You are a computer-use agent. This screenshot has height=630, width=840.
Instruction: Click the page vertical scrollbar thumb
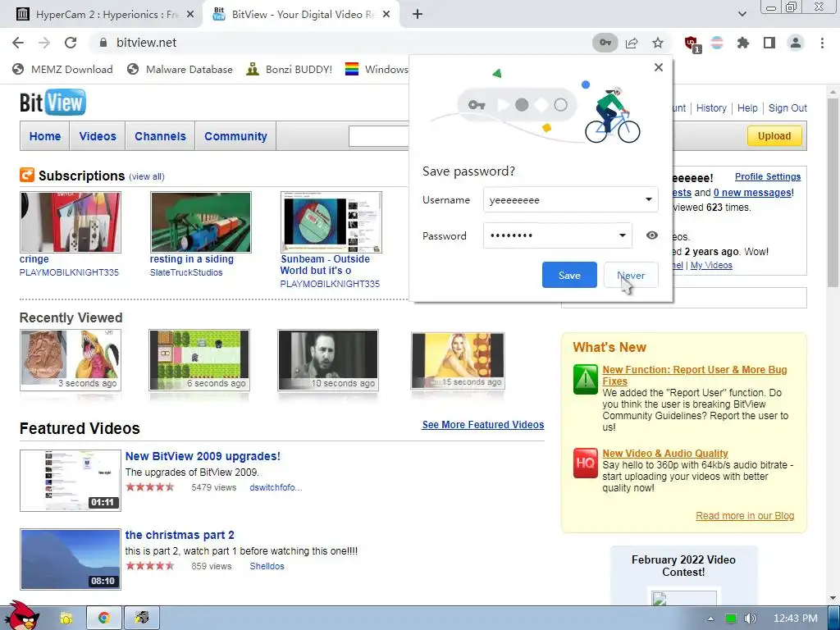coord(832,193)
